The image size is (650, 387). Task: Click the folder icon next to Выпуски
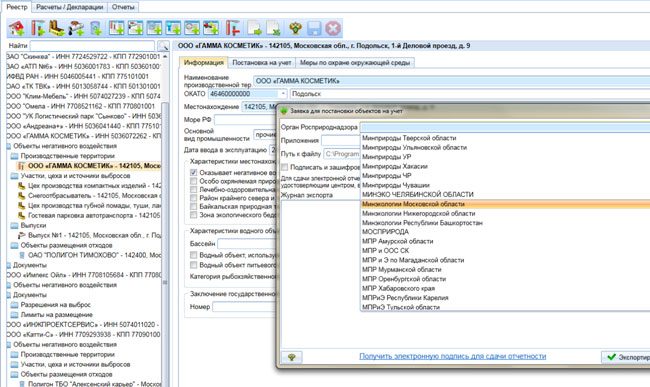pyautogui.click(x=15, y=225)
